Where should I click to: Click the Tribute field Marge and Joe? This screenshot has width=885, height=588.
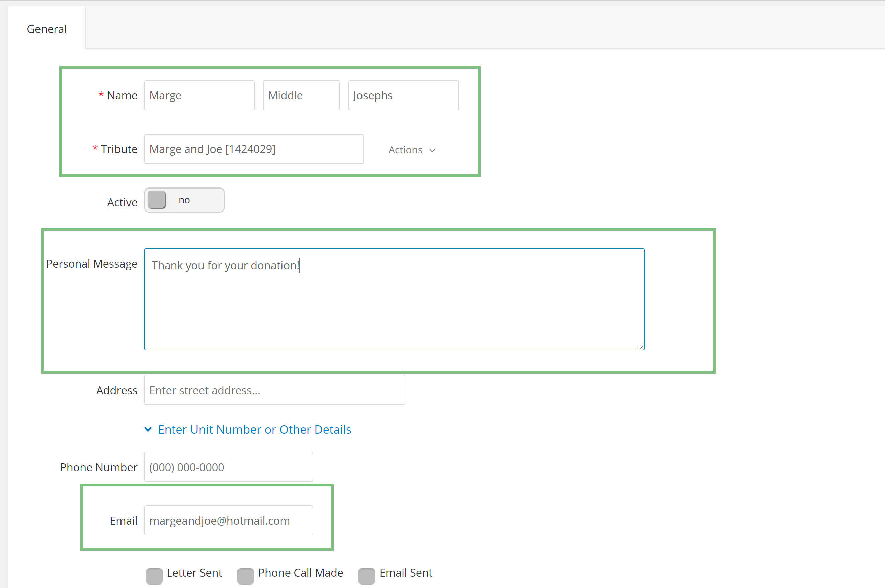pyautogui.click(x=253, y=149)
